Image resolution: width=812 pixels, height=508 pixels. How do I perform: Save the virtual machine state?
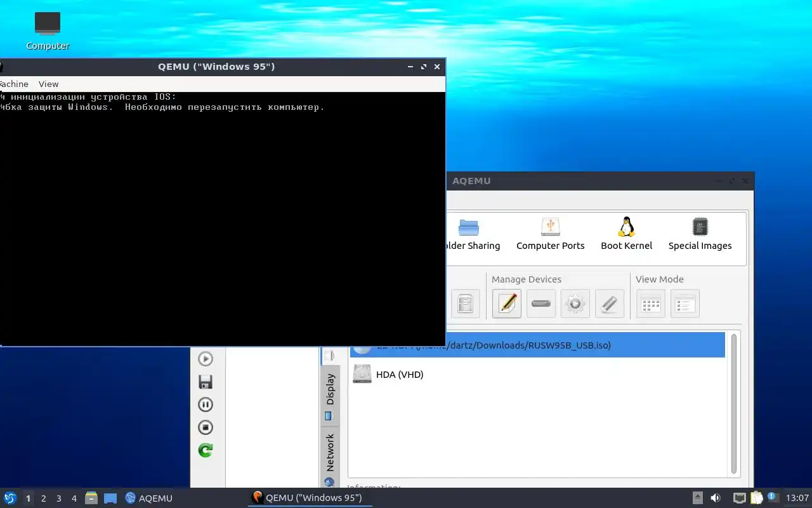pos(206,382)
